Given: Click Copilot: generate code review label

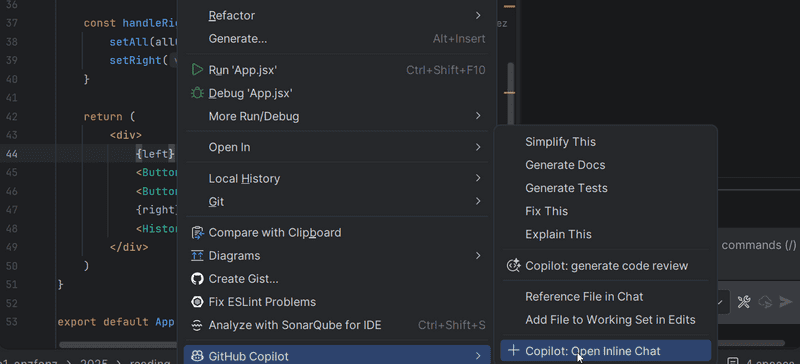Looking at the screenshot, I should coord(607,266).
